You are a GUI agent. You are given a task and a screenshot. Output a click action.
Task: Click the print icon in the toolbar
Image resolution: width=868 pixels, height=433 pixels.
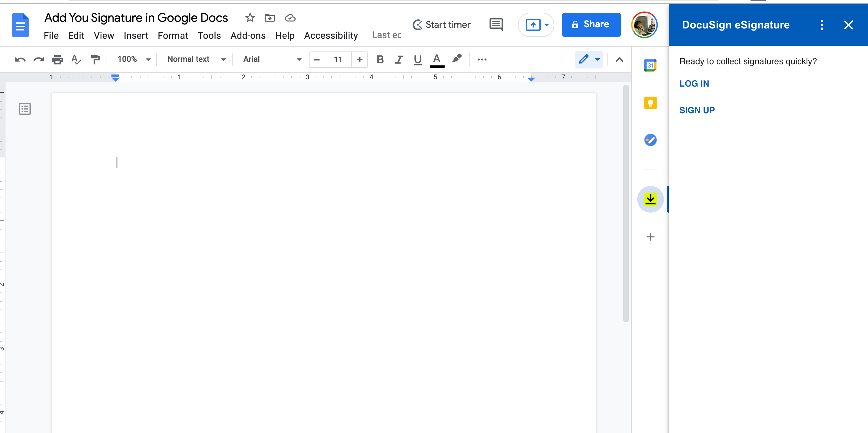(57, 59)
